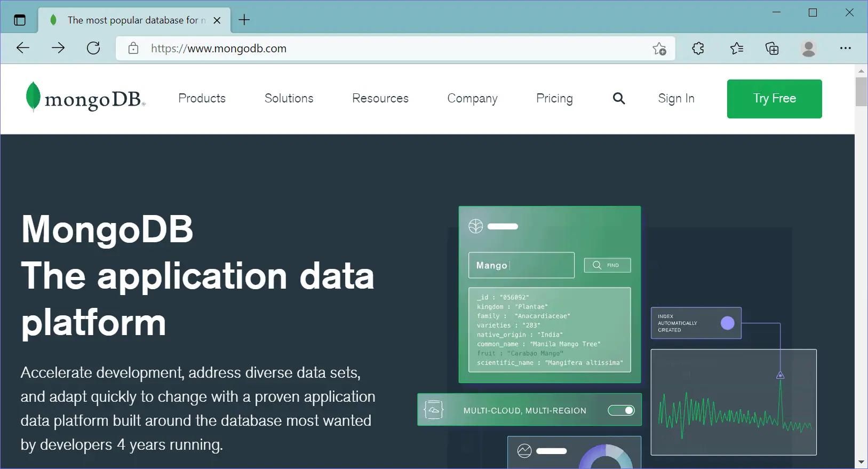Toggle the Multi-Cloud, Multi-Region switch

(x=621, y=410)
